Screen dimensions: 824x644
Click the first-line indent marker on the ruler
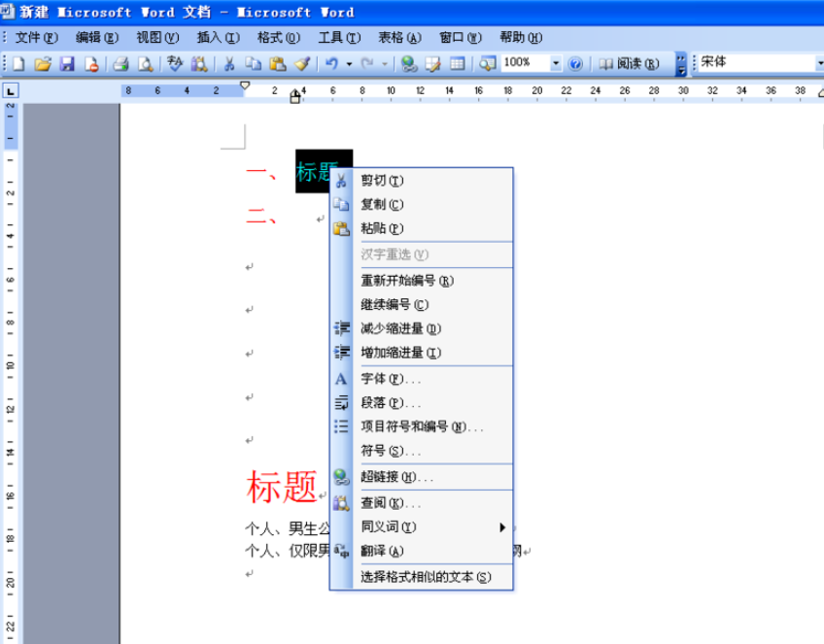(x=245, y=85)
